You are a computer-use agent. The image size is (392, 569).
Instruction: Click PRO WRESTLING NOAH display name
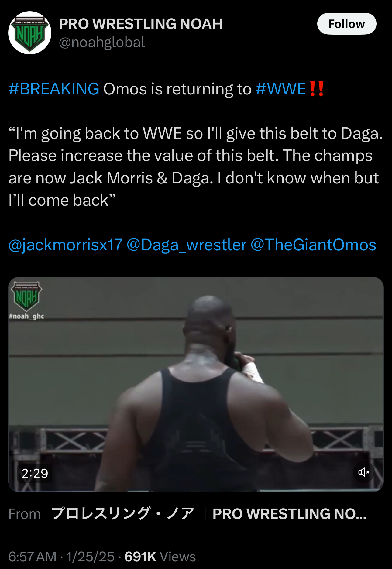click(x=141, y=24)
